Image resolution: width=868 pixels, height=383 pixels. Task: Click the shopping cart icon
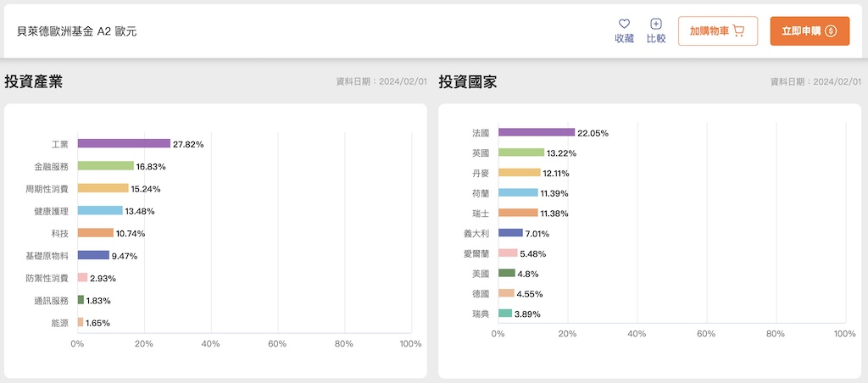(x=738, y=31)
